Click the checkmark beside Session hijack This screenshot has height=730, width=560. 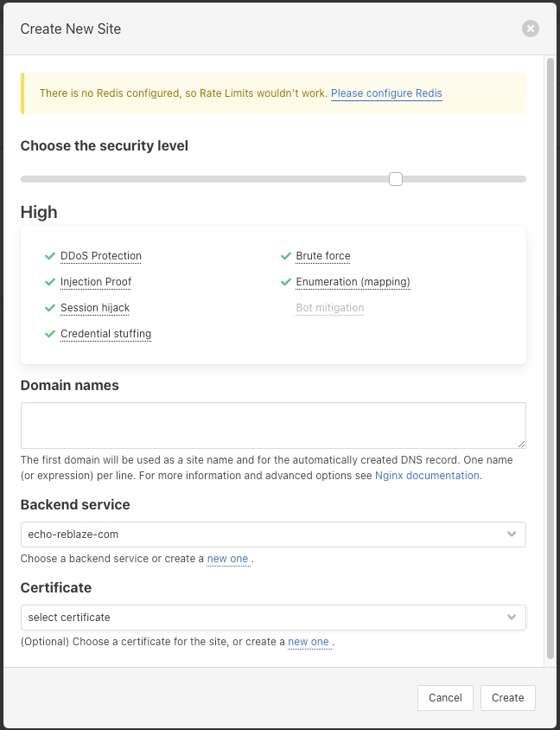[49, 308]
